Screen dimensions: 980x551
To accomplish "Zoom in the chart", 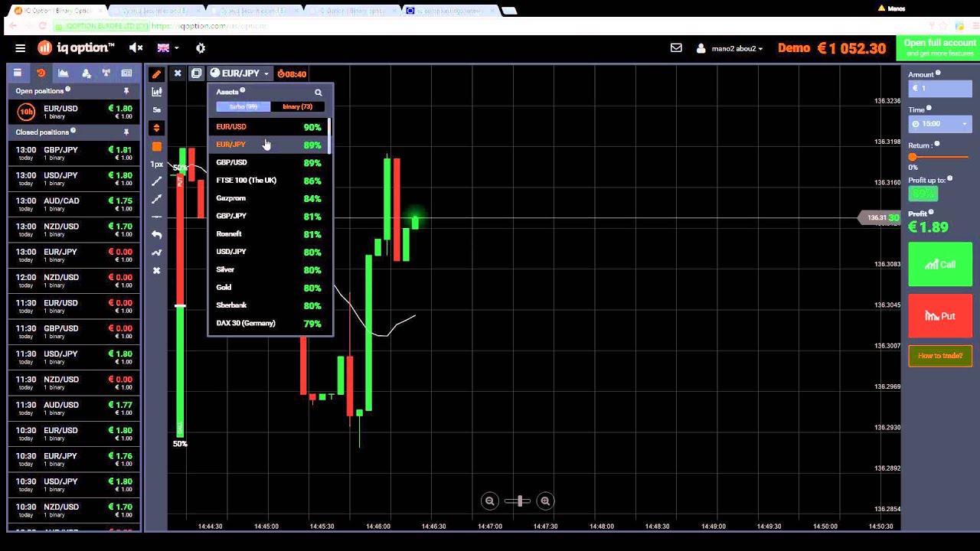I will click(x=545, y=501).
